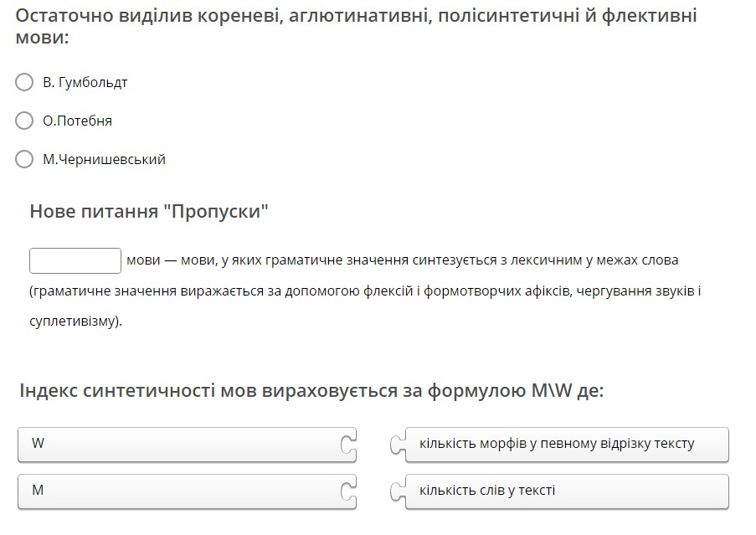Click the 'граматичне значення виражається' text line

click(x=365, y=291)
